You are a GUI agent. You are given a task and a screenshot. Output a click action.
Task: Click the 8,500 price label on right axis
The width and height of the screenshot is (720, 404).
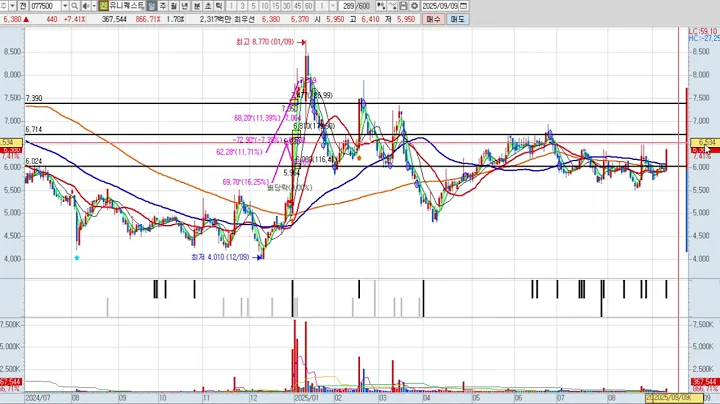[x=701, y=52]
